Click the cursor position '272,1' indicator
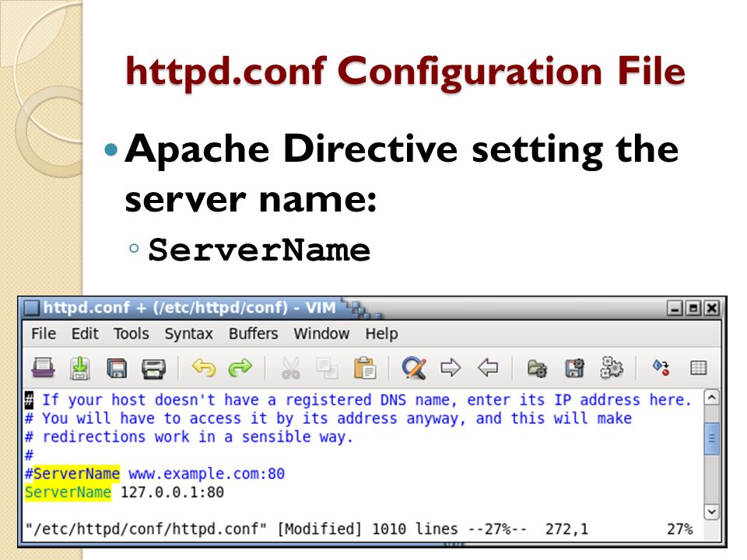 coord(567,529)
